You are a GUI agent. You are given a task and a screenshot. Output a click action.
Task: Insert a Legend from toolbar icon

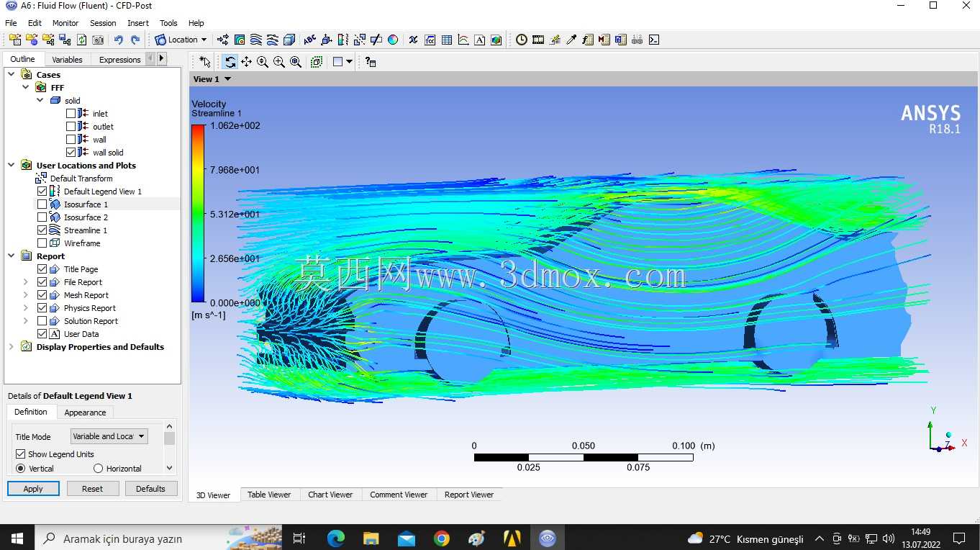tap(342, 40)
